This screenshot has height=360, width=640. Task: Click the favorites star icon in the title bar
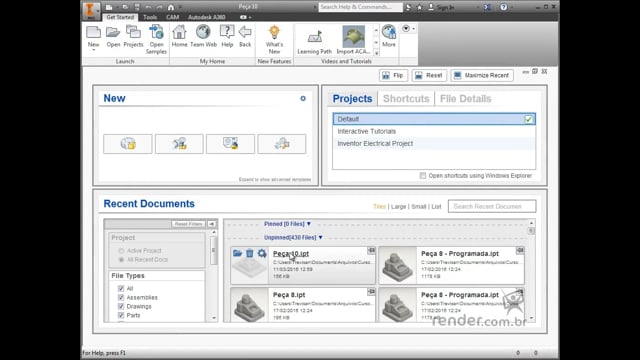419,7
